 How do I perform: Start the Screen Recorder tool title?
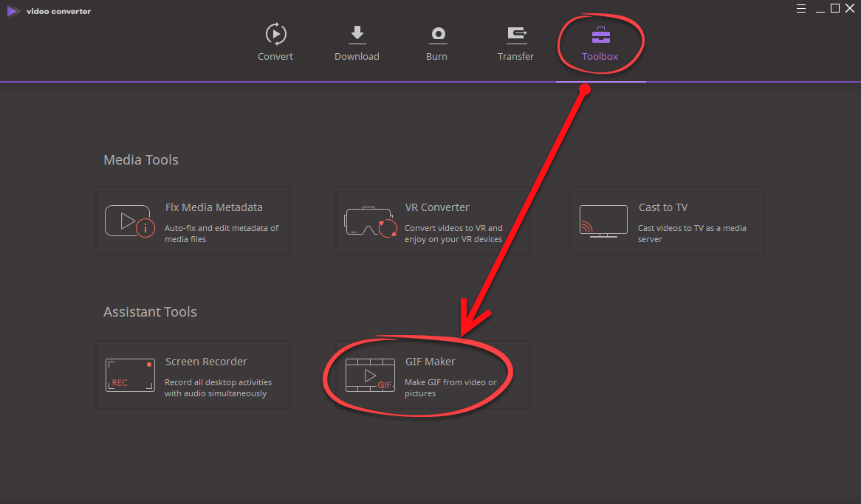tap(206, 362)
